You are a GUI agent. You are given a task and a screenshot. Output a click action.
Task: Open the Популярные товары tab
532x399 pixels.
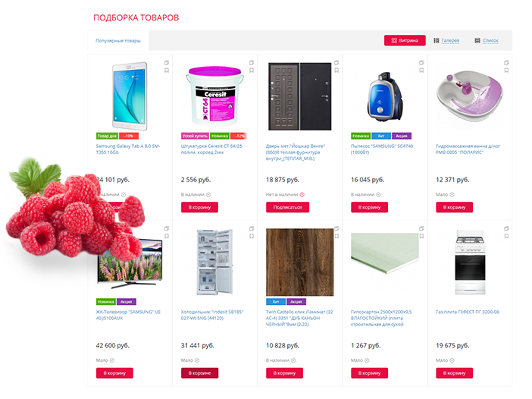(118, 41)
